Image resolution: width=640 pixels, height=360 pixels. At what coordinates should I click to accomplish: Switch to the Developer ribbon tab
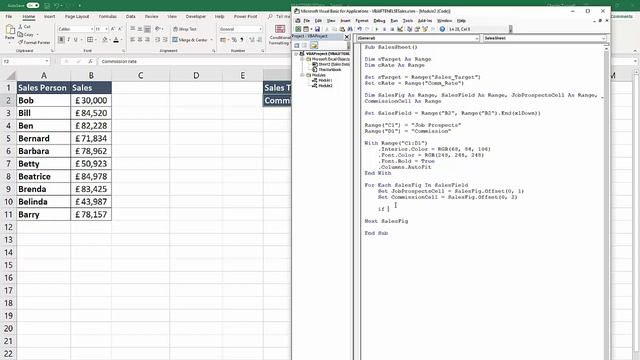196,16
